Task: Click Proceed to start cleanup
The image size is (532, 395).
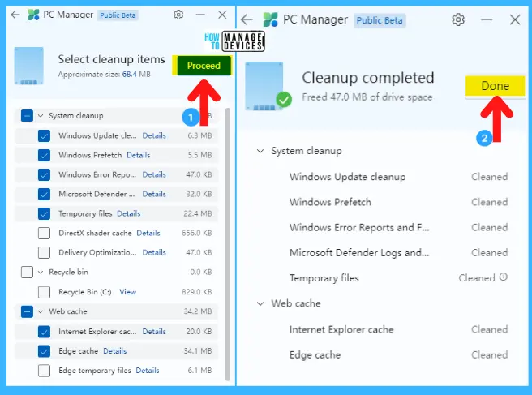Action: point(204,66)
